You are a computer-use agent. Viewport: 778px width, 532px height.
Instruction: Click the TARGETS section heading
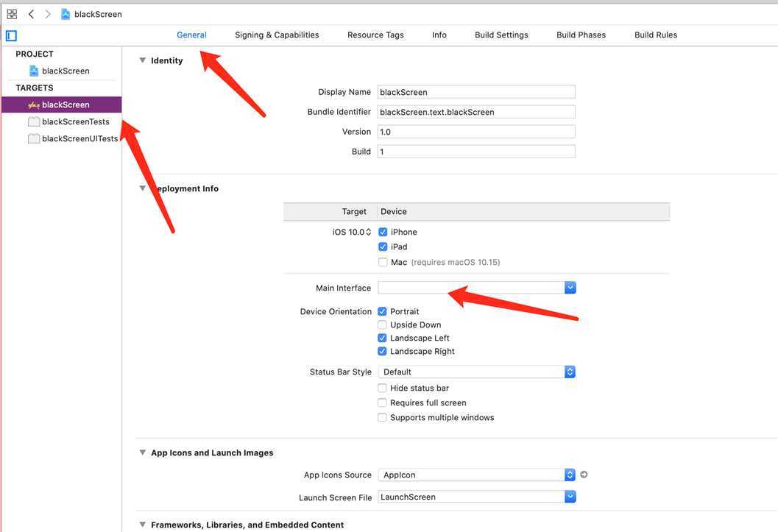(35, 88)
